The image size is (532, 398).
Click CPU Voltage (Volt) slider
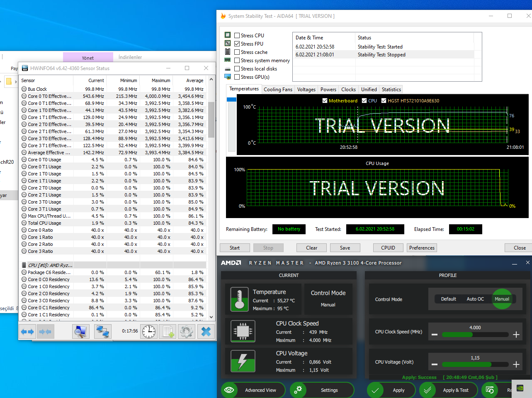(475, 365)
